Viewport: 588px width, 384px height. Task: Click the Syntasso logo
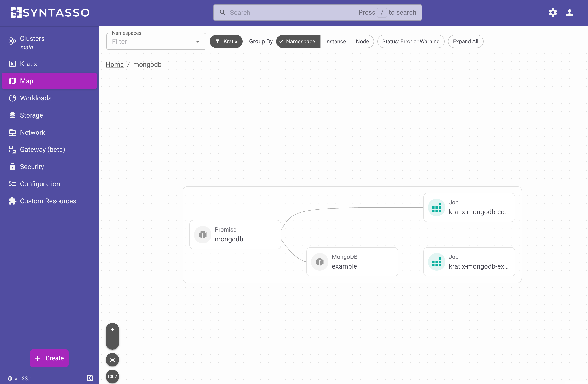coord(50,13)
